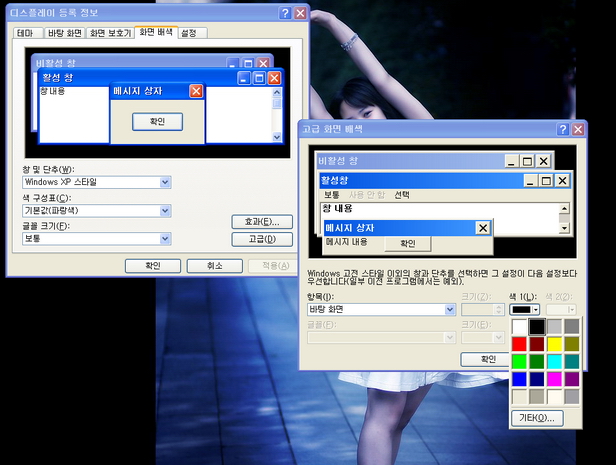Expand the 색 구성표 combo box
This screenshot has height=465, width=616.
pos(165,211)
